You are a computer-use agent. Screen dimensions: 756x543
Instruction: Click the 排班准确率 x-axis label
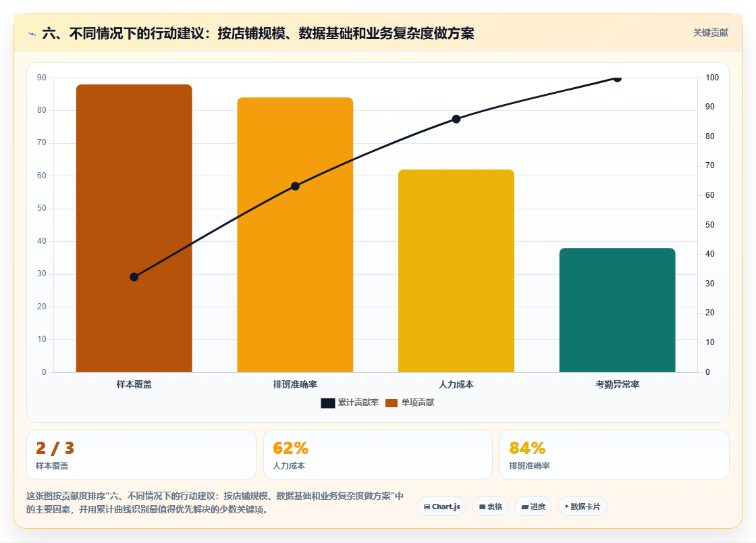point(295,384)
